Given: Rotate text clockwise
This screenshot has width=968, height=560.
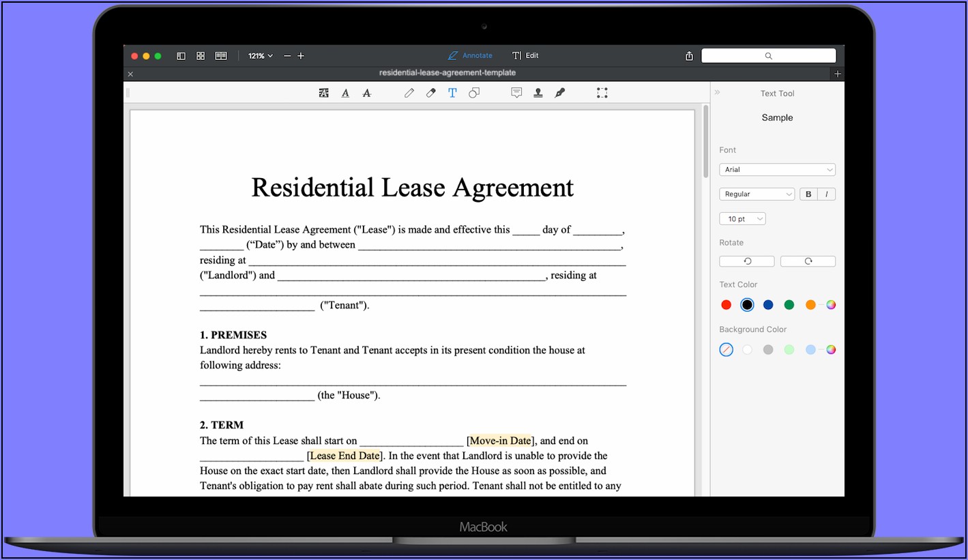Looking at the screenshot, I should click(x=808, y=261).
